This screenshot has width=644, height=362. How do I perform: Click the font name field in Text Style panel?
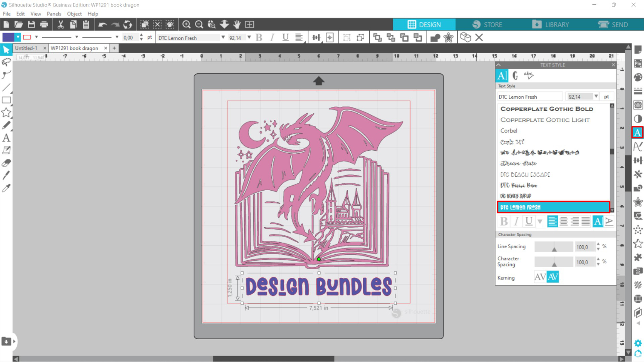530,97
